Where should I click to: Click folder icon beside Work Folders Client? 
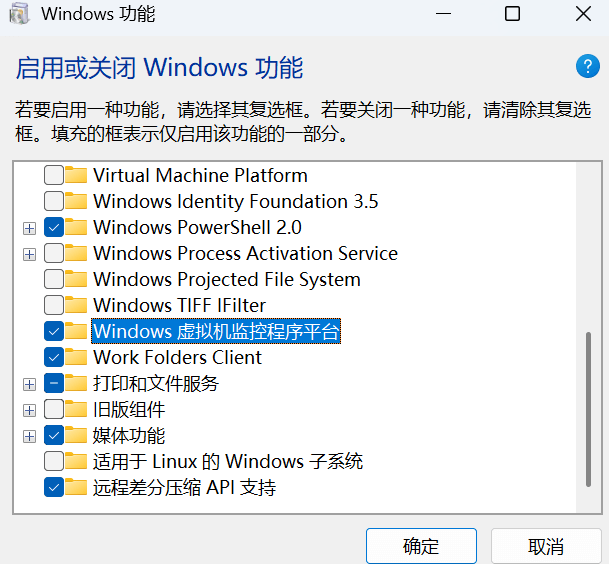click(77, 357)
